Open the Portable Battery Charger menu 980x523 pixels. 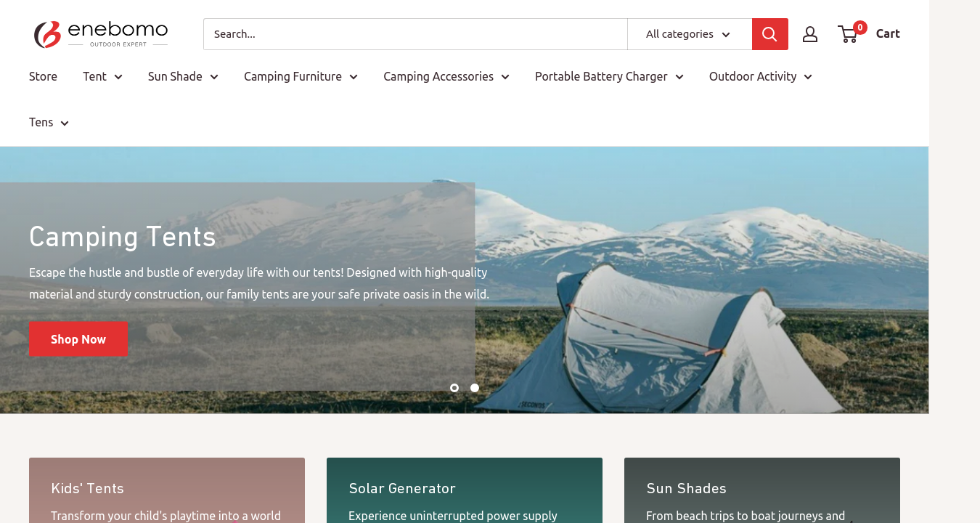pos(609,76)
